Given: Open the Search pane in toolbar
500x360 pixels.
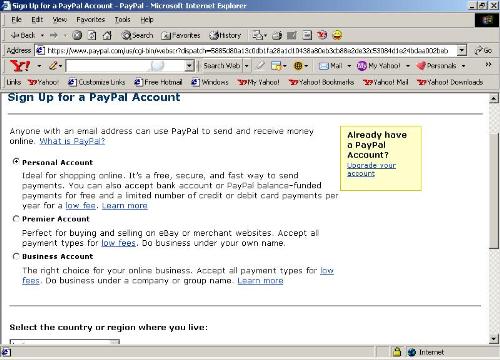Looking at the screenshot, I should 137,35.
